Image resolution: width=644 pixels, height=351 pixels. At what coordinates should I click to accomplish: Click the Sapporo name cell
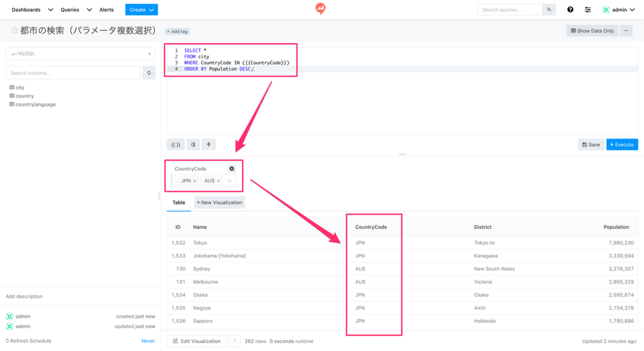pos(203,321)
